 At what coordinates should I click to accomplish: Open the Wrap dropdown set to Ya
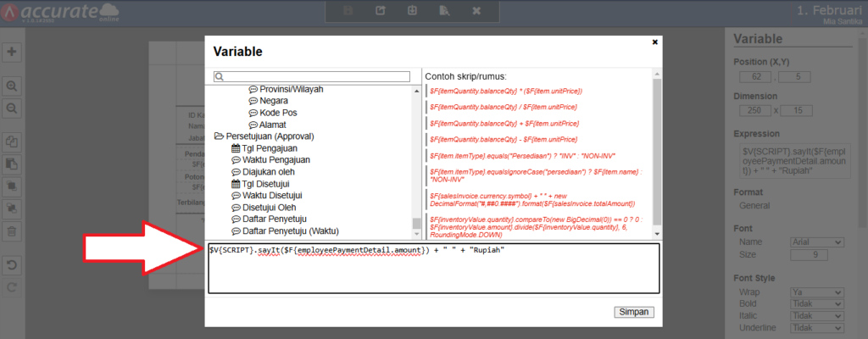(809, 292)
